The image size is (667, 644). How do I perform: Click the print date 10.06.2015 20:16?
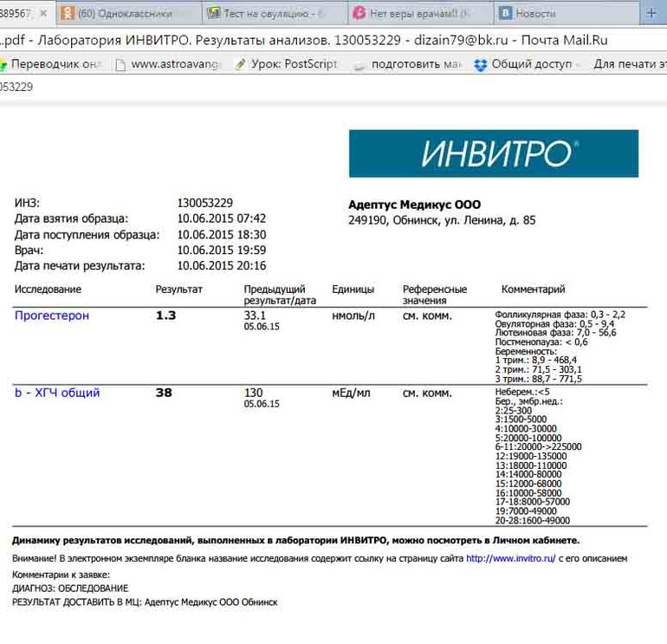coord(222,265)
